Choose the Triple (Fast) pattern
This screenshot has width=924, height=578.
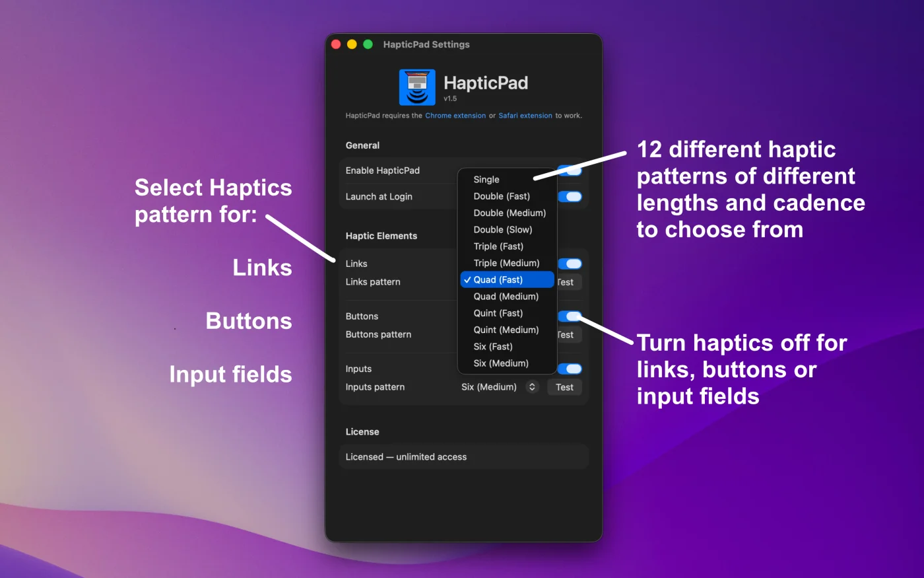[508, 246]
